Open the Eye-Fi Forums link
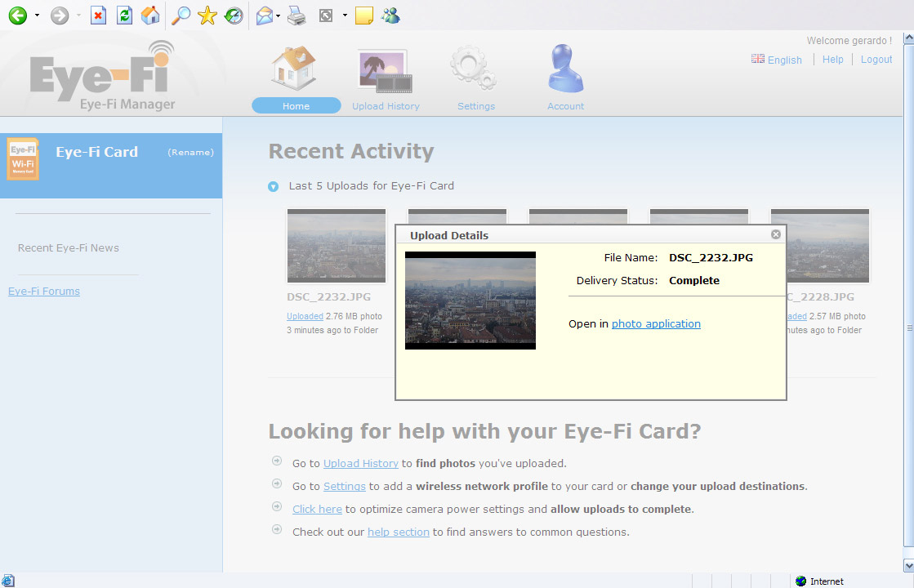Viewport: 914px width, 588px height. 44,292
